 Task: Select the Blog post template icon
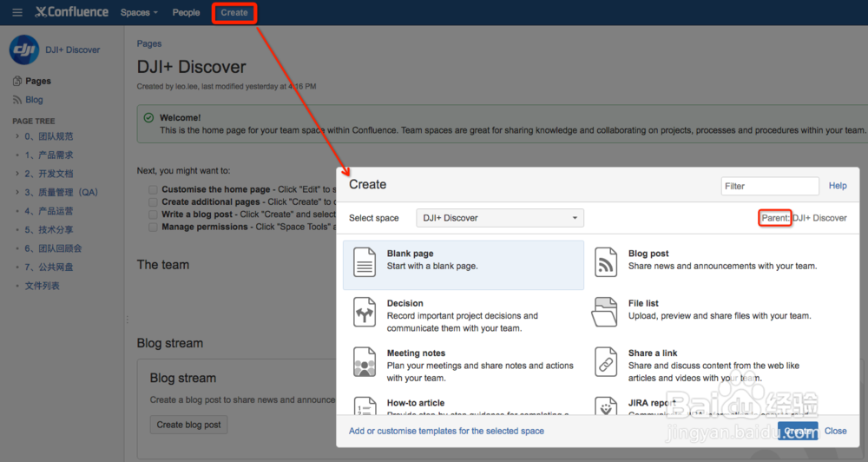606,262
